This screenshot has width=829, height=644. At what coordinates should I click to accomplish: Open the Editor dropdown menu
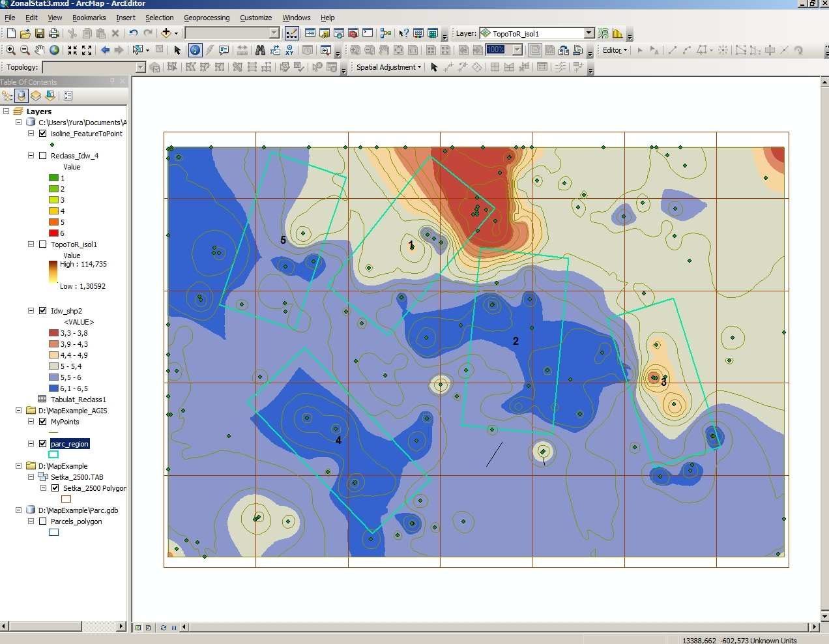click(x=614, y=50)
